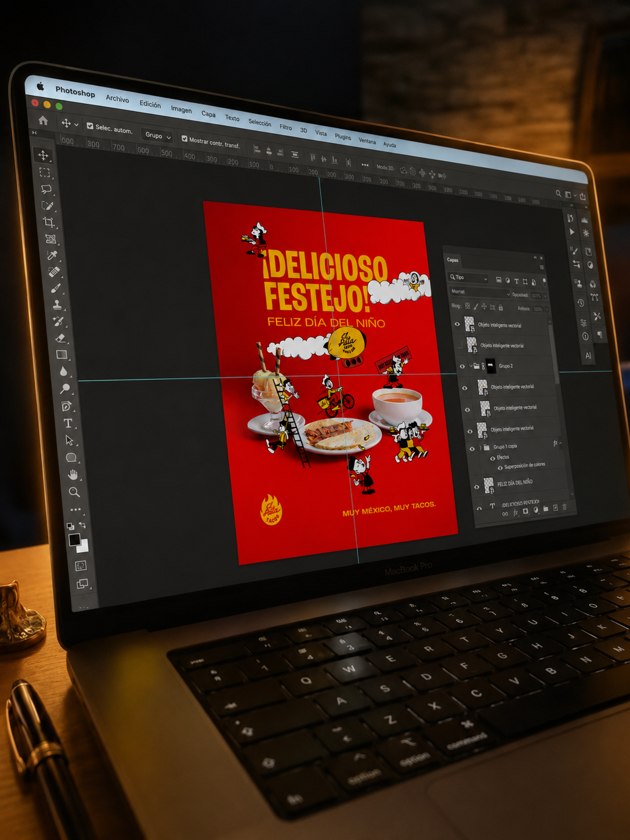Open the Tipo layer filter dropdown
This screenshot has width=630, height=840.
469,278
